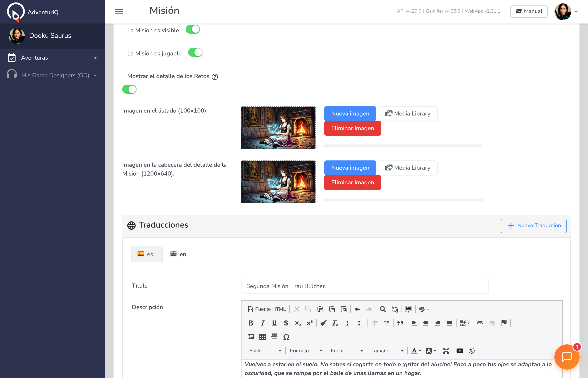
Task: Undo the last edit
Action: [358, 309]
